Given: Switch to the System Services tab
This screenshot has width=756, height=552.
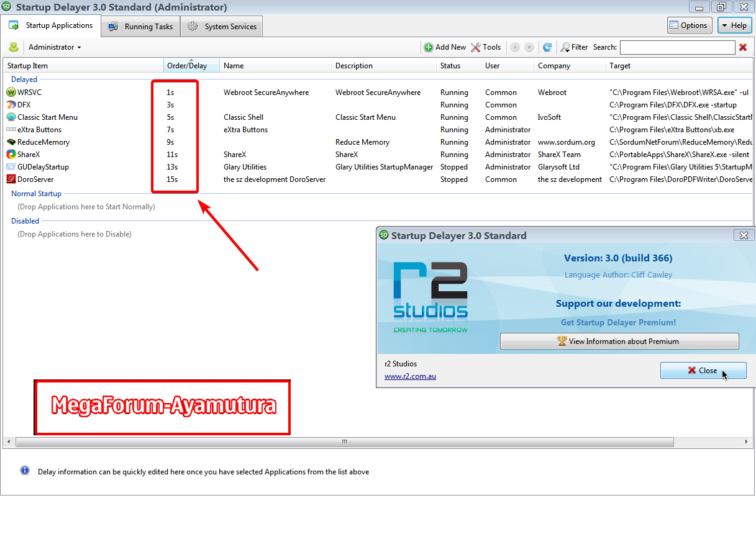Looking at the screenshot, I should point(222,27).
